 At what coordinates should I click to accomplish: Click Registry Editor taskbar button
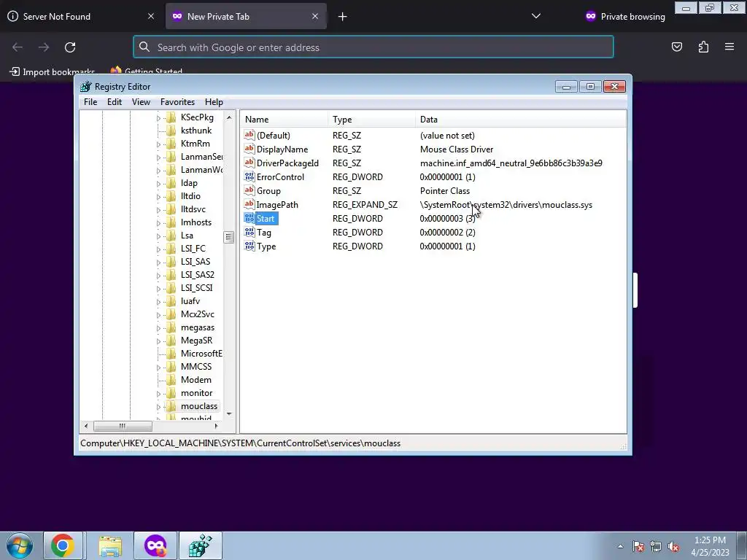[201, 545]
